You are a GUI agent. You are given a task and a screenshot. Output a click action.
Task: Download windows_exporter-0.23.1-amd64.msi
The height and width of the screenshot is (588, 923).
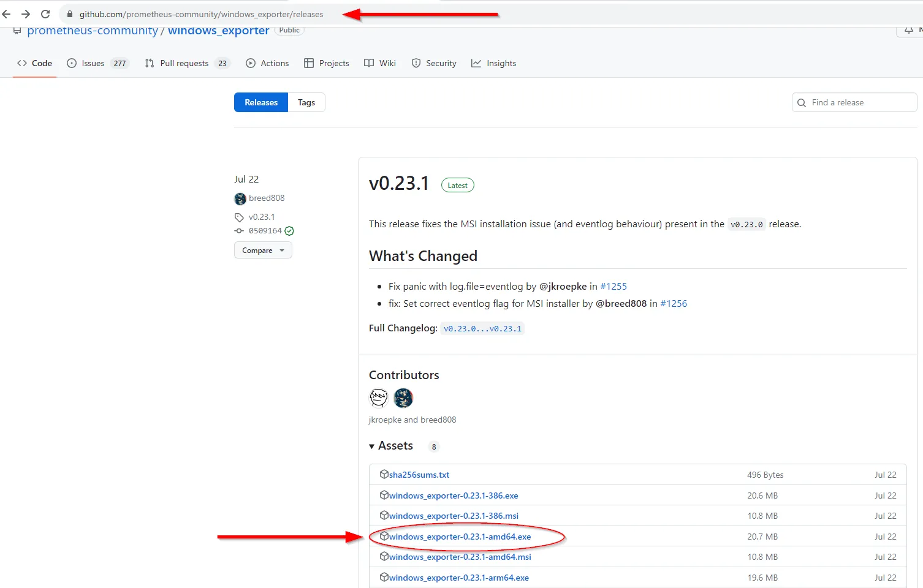(x=460, y=557)
